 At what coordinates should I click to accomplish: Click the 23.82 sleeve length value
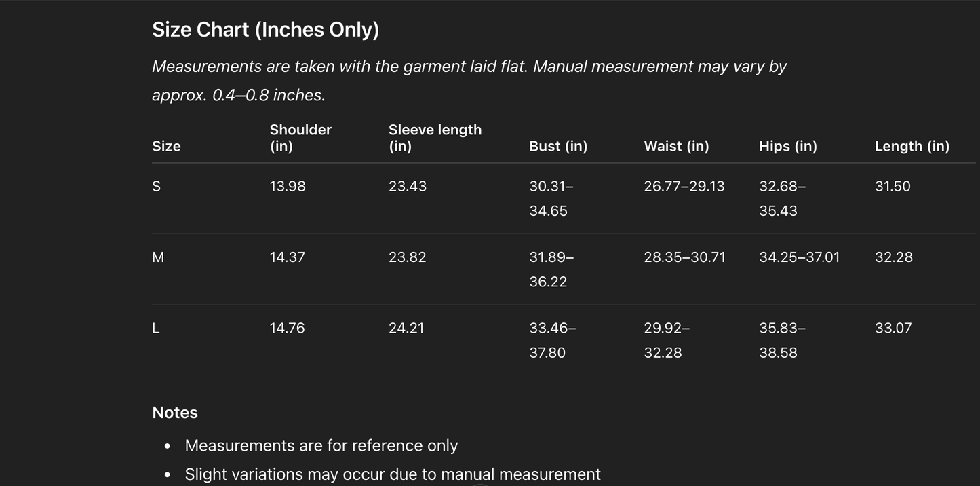pos(407,257)
